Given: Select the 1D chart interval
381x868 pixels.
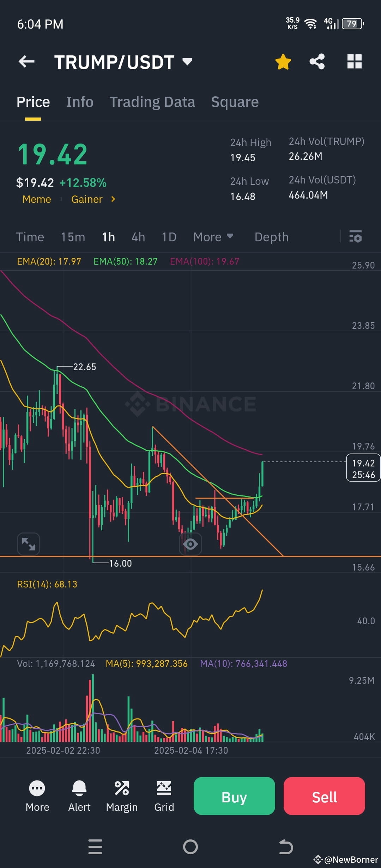Looking at the screenshot, I should coord(169,237).
